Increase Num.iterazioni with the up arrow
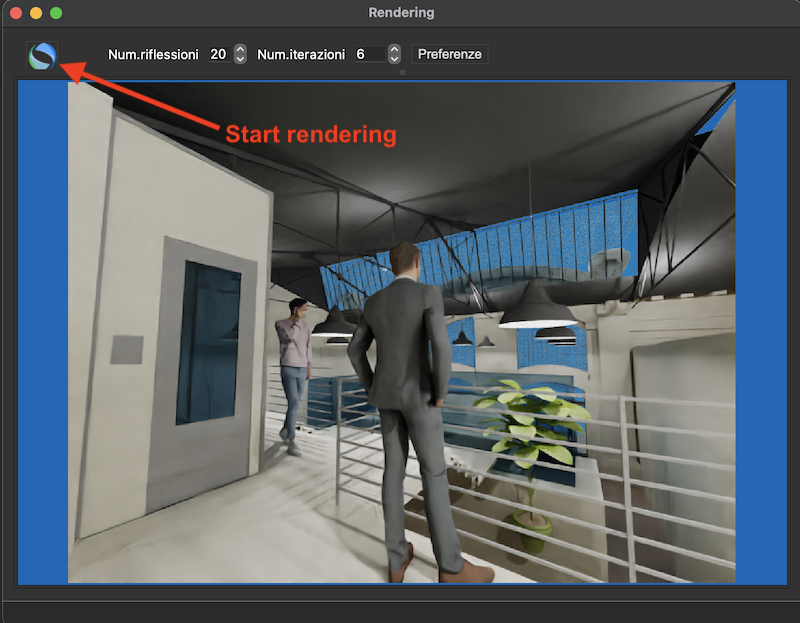The width and height of the screenshot is (800, 623). [394, 49]
